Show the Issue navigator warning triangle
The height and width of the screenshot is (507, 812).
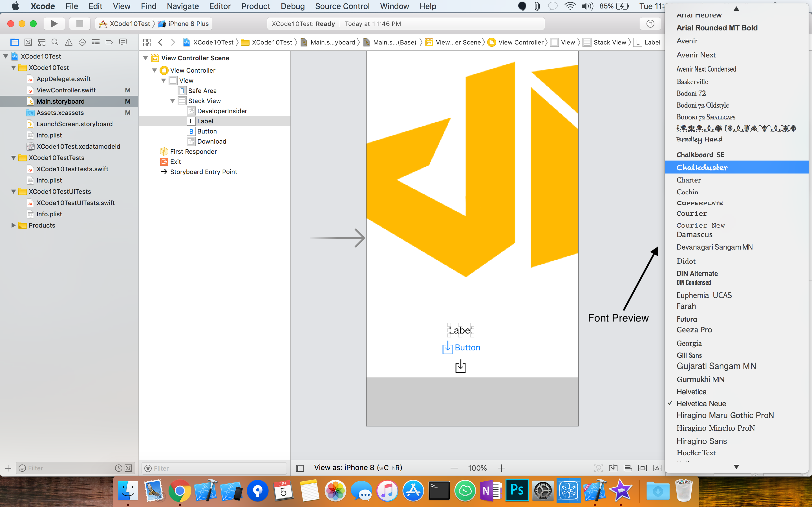pyautogui.click(x=69, y=42)
